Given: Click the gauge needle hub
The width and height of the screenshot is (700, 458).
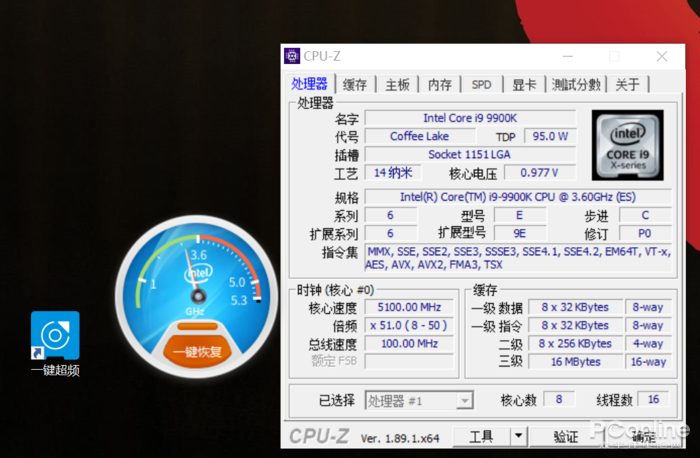Looking at the screenshot, I should 198,296.
